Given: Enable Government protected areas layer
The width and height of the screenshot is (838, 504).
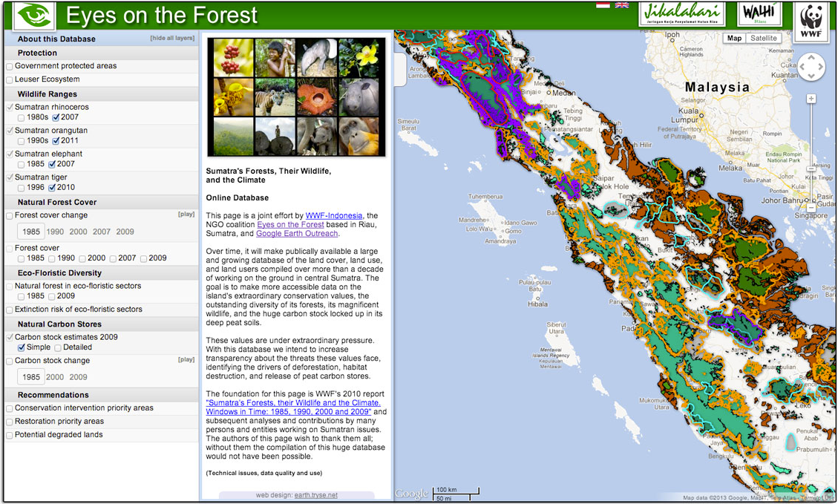Looking at the screenshot, I should pos(10,67).
